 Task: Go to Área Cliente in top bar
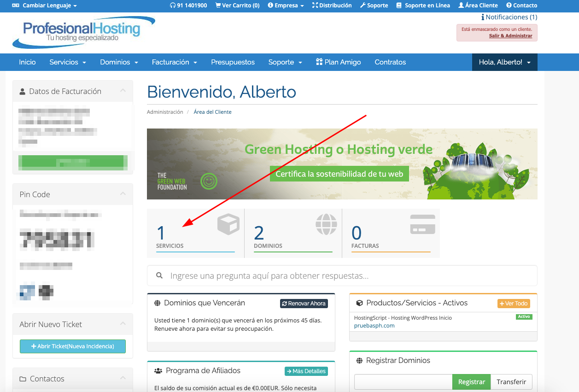[478, 6]
